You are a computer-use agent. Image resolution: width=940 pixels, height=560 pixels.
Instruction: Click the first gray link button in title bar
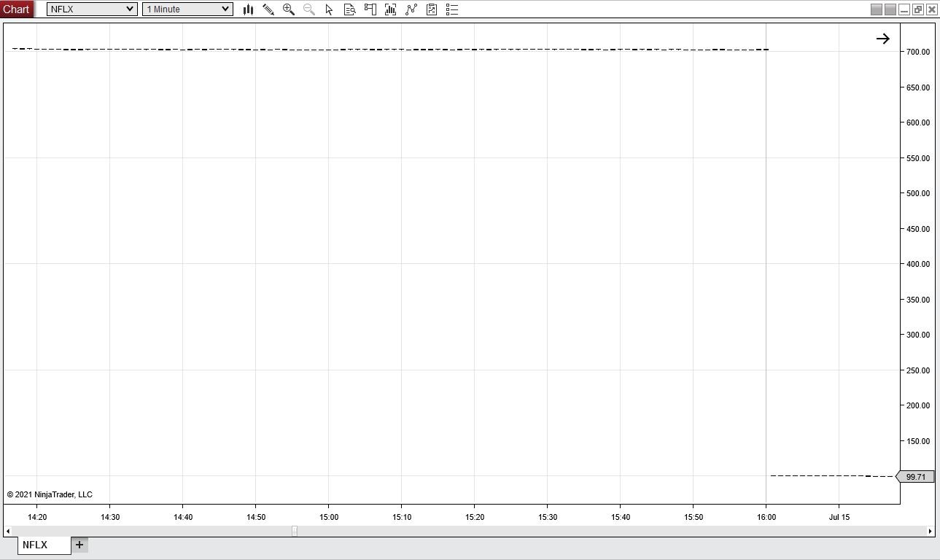click(x=877, y=9)
